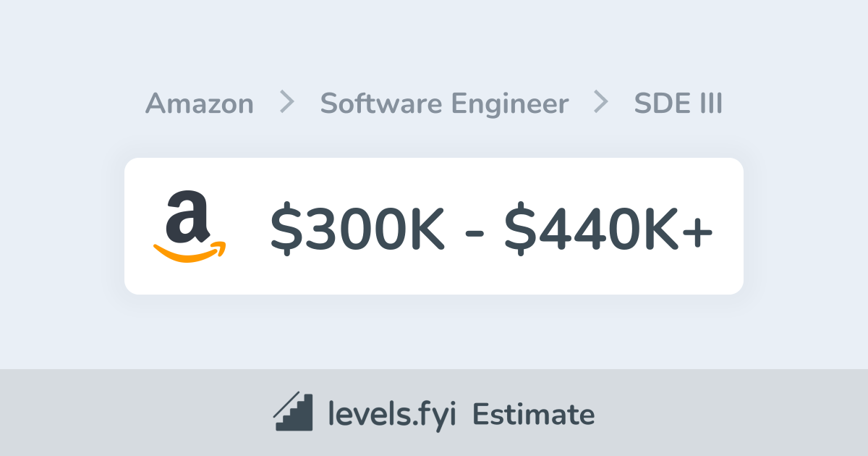Open the Software Engineer breadcrumb
Image resolution: width=868 pixels, height=456 pixels.
pyautogui.click(x=444, y=104)
